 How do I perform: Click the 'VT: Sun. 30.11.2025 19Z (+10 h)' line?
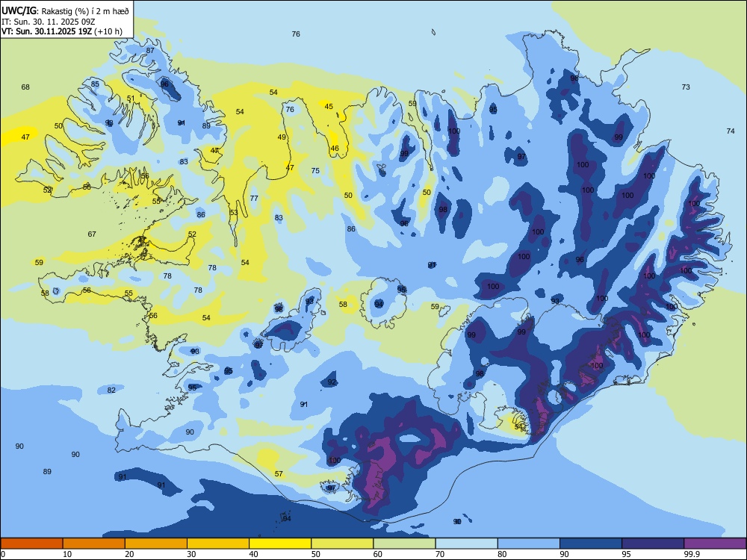point(62,31)
